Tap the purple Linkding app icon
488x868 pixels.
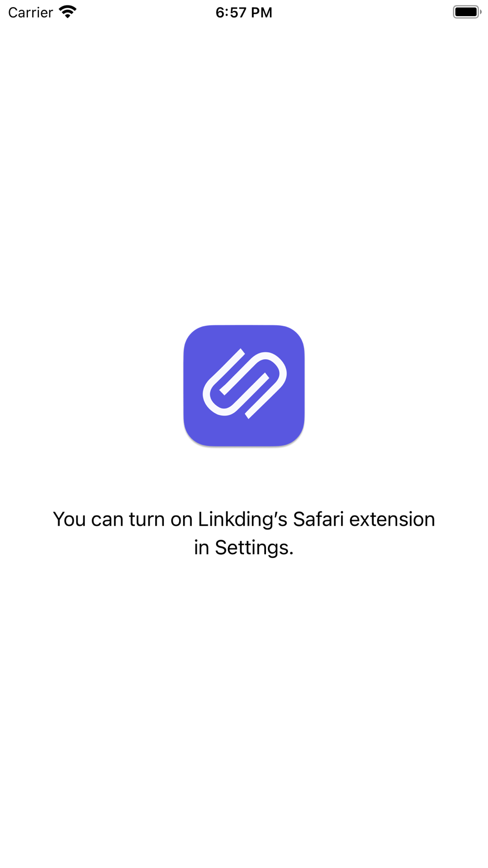pyautogui.click(x=244, y=385)
